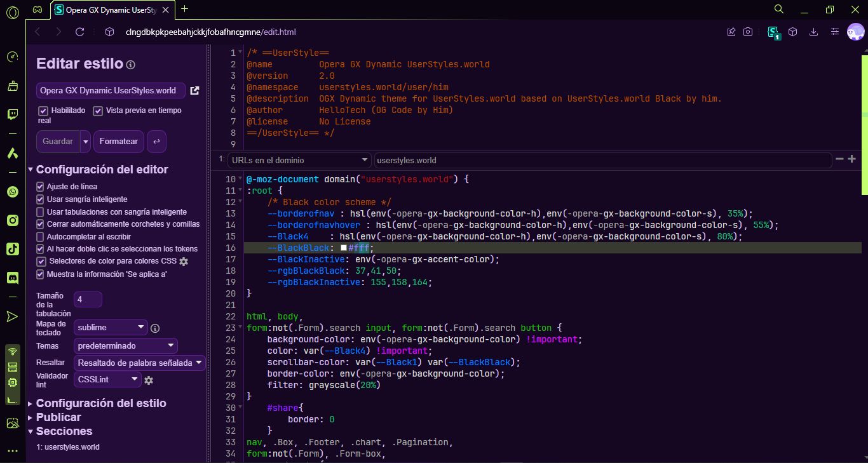The image size is (868, 463).
Task: Open Easy Setup sliders icon
Action: tap(835, 32)
